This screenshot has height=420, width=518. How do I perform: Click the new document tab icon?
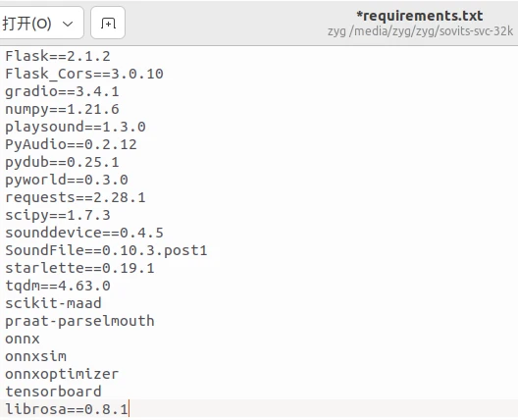(108, 23)
